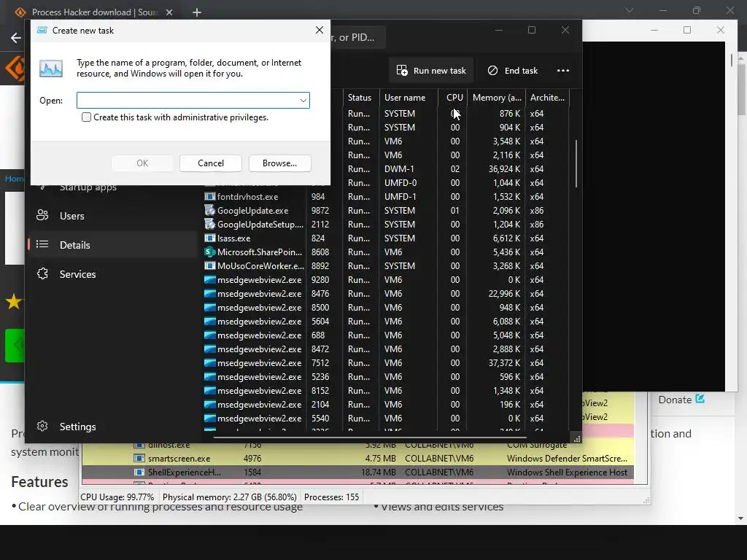Click the Services puzzle icon
Image resolution: width=747 pixels, height=560 pixels.
pos(42,274)
